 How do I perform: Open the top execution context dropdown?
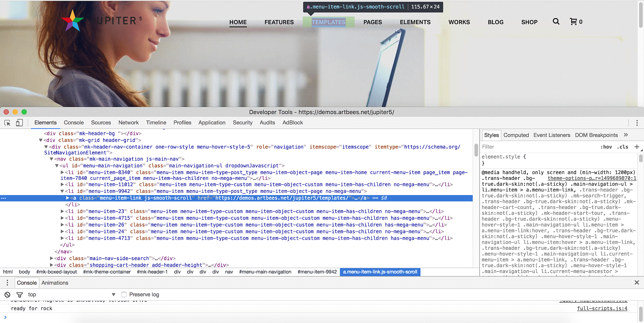click(72, 295)
